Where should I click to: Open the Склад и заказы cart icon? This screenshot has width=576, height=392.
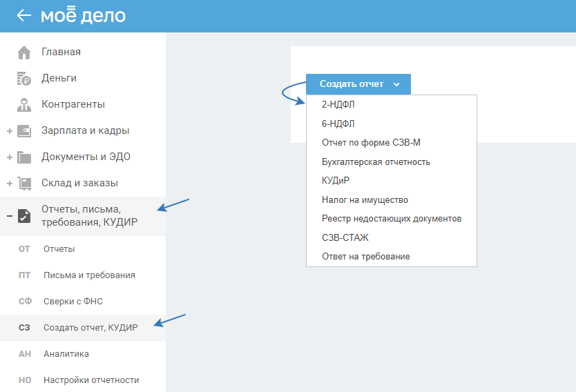tap(24, 184)
